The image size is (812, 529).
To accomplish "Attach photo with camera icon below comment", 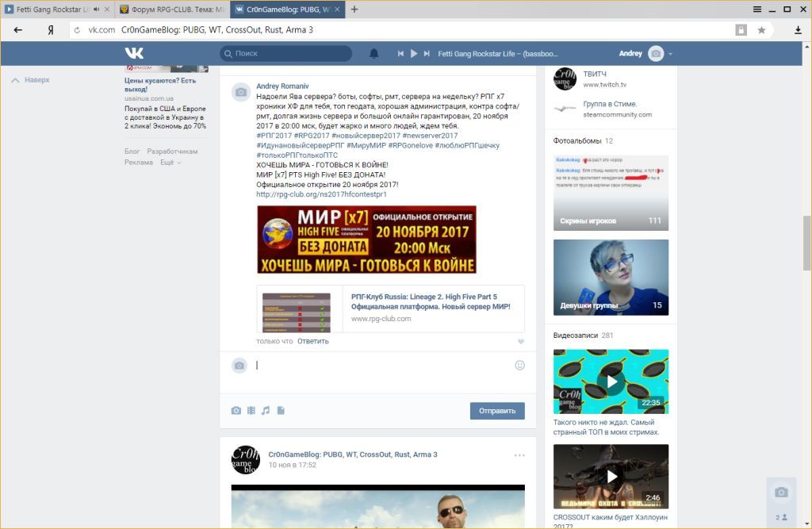I will tap(236, 410).
